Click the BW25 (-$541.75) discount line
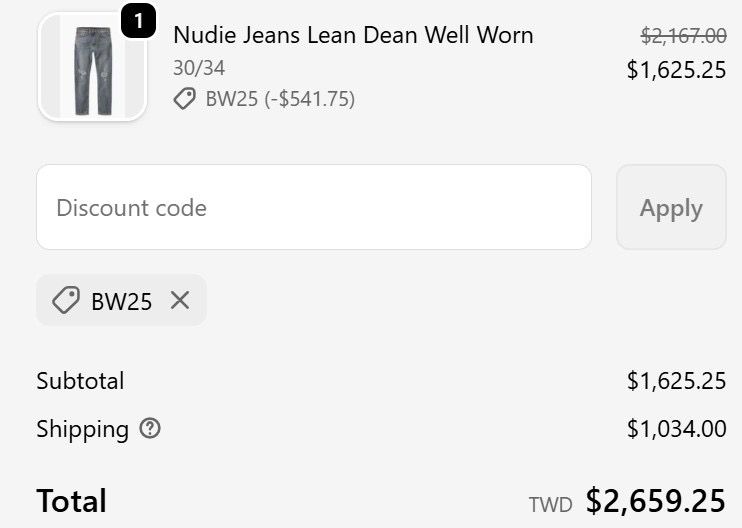The image size is (742, 528). [280, 98]
